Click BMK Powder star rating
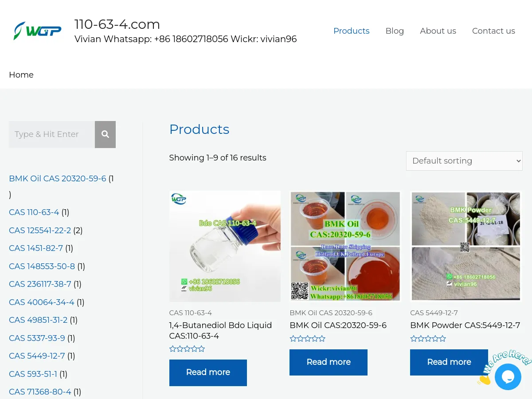 click(428, 339)
